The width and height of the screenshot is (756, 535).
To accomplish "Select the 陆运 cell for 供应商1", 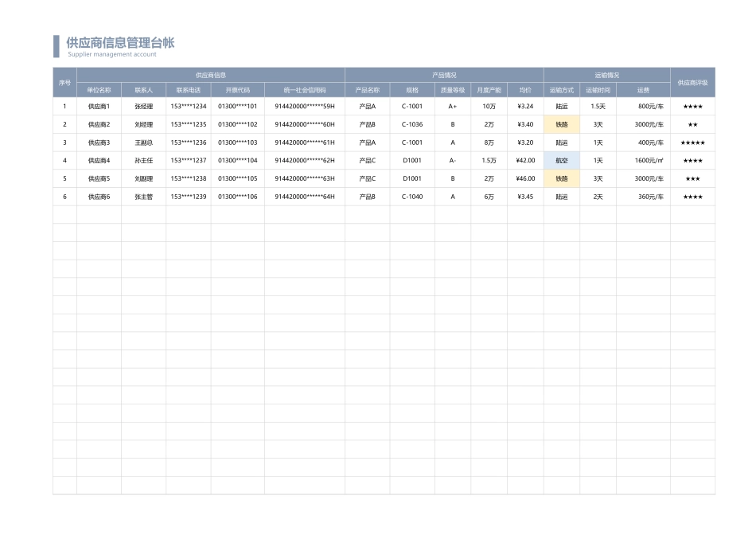I will tap(563, 107).
